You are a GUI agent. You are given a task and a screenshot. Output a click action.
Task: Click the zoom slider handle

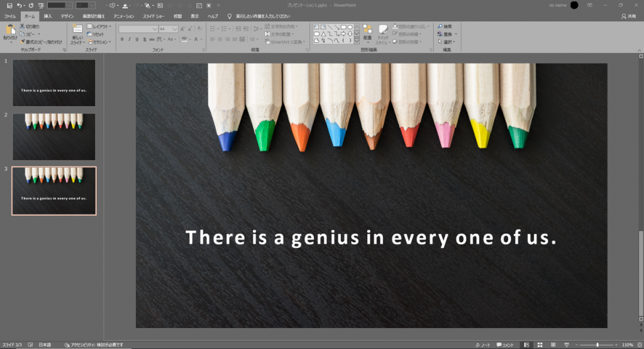coord(597,345)
